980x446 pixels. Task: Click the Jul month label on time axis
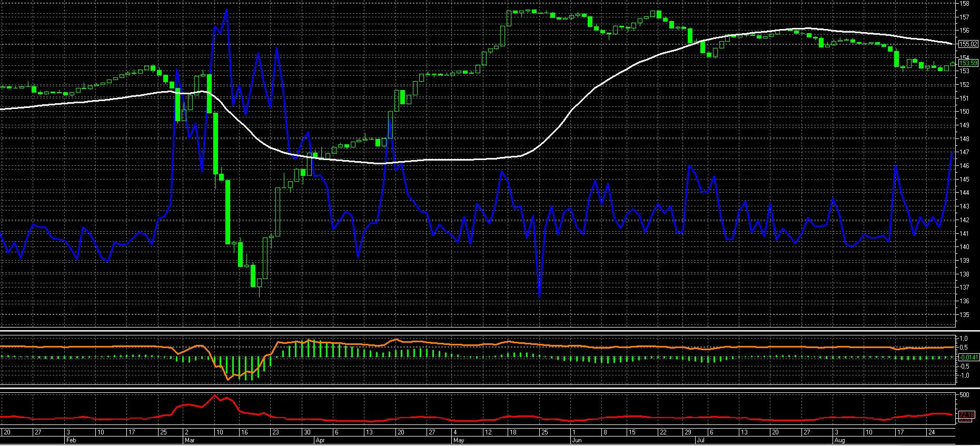click(x=700, y=439)
